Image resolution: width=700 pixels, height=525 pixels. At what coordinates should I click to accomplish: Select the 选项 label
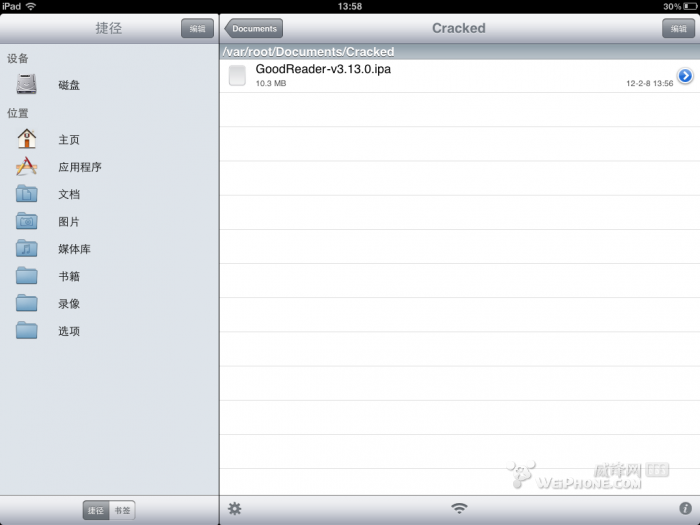[69, 331]
